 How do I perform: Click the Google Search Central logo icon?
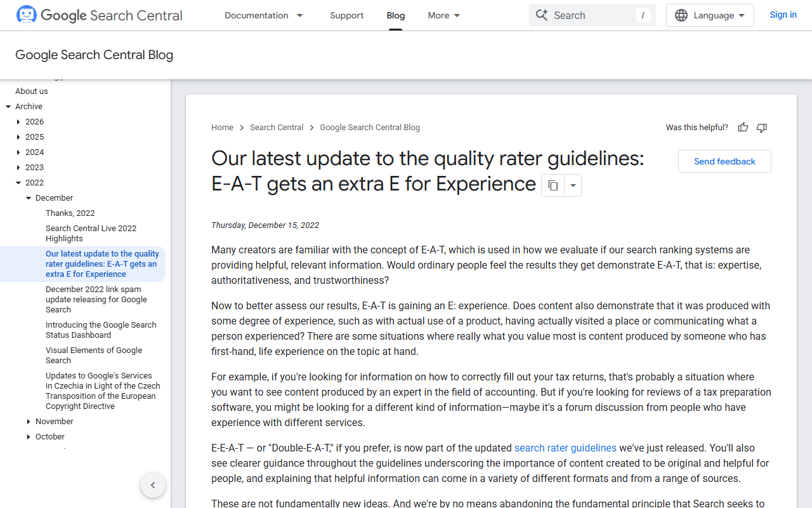pos(26,15)
